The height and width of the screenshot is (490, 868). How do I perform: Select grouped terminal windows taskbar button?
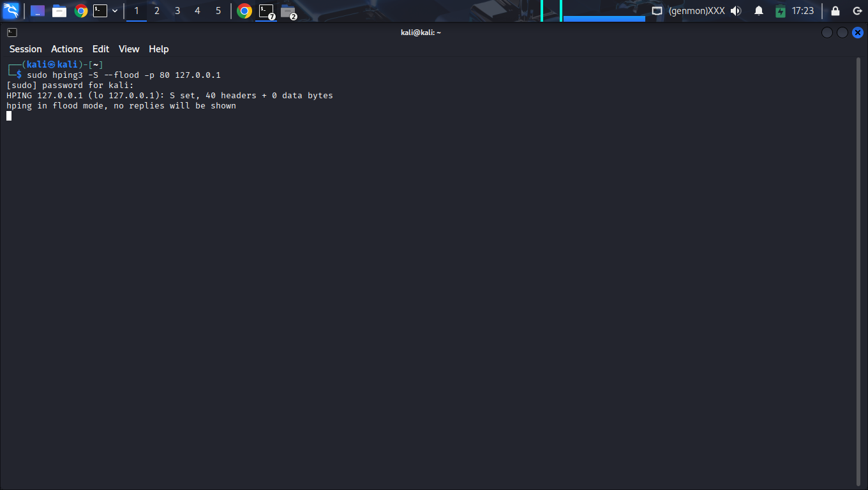[x=266, y=11]
